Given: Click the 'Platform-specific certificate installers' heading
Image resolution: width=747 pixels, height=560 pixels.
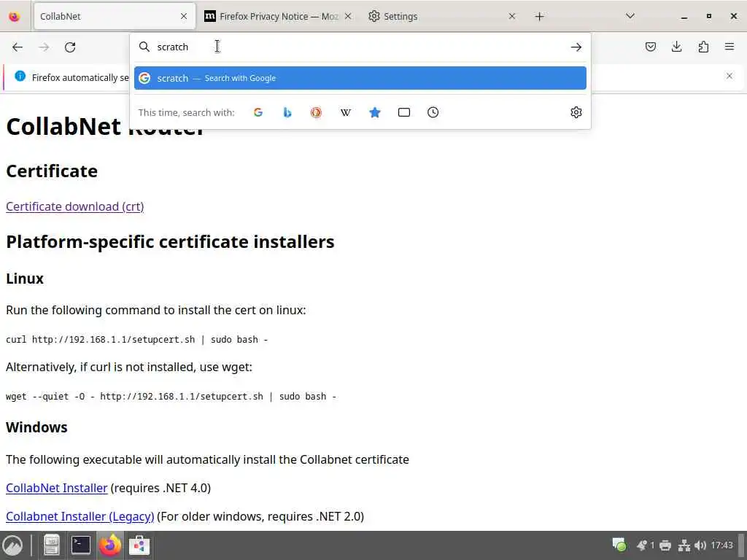Looking at the screenshot, I should pyautogui.click(x=170, y=242).
